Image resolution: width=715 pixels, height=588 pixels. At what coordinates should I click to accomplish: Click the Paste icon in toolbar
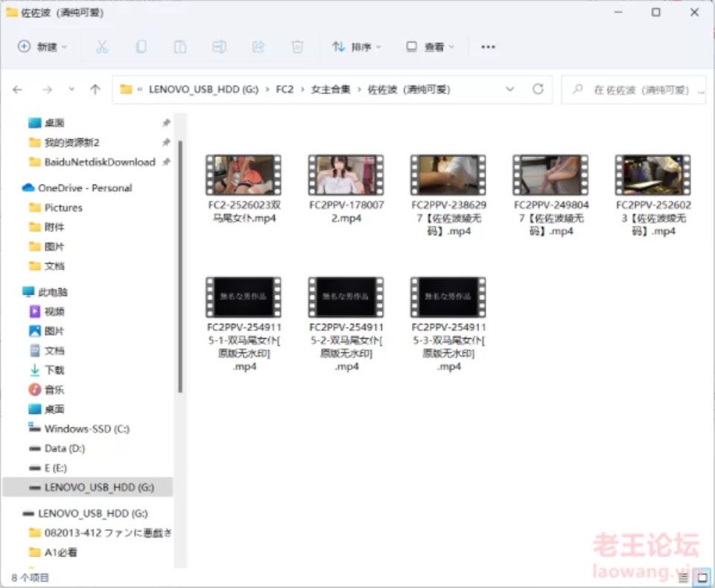point(180,46)
